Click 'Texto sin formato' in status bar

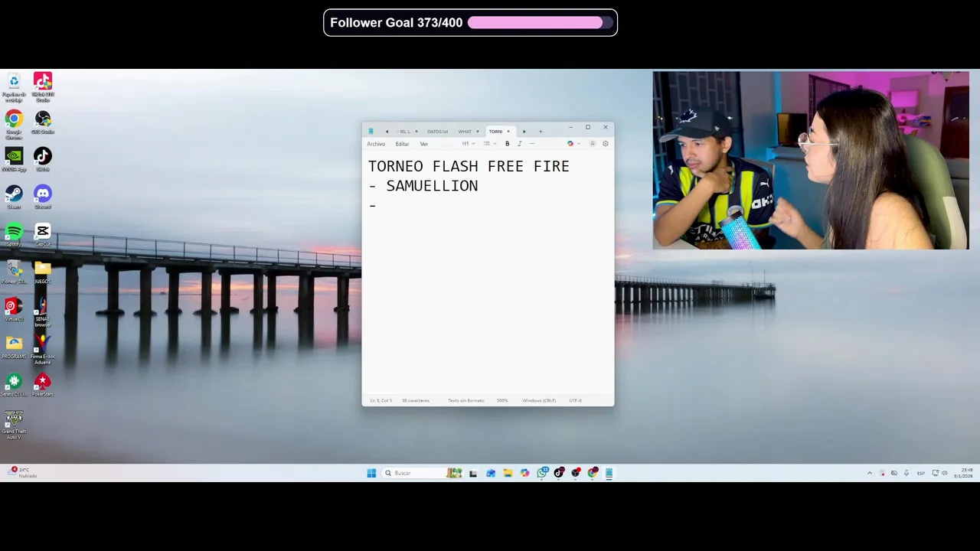(465, 400)
